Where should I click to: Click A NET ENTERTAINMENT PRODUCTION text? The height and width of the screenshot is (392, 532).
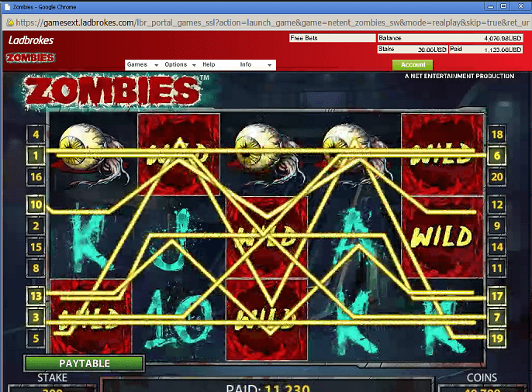coord(459,76)
